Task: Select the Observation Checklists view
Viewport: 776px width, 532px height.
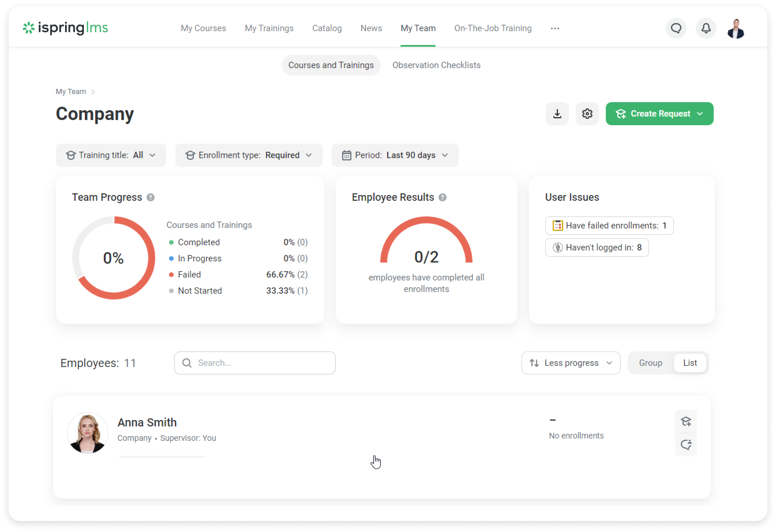Action: 436,65
